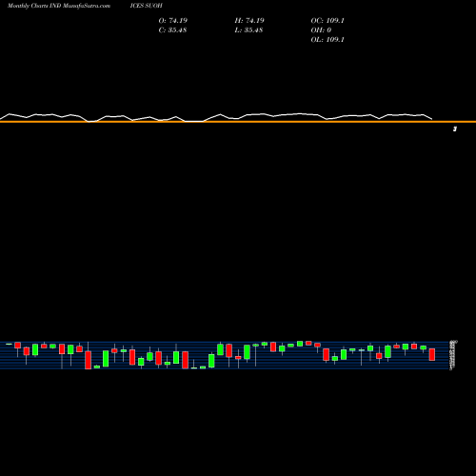Click the close value "C: 35.48"
The width and height of the screenshot is (476, 476).
[172, 30]
